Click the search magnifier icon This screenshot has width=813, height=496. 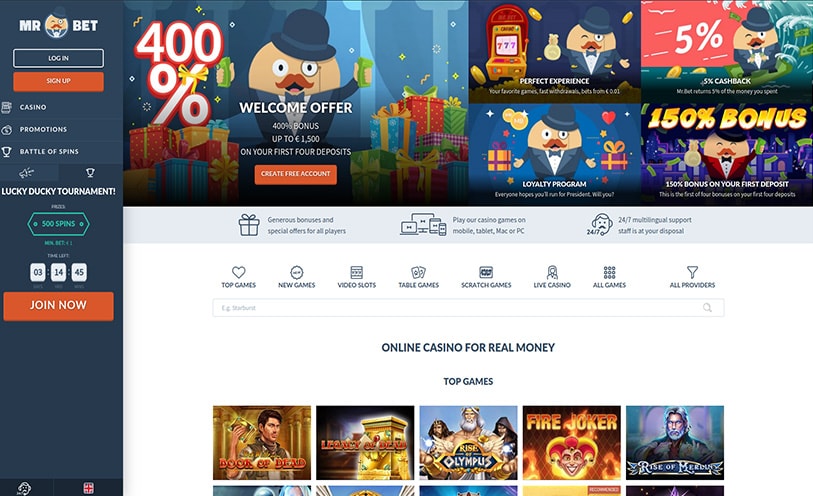click(707, 308)
